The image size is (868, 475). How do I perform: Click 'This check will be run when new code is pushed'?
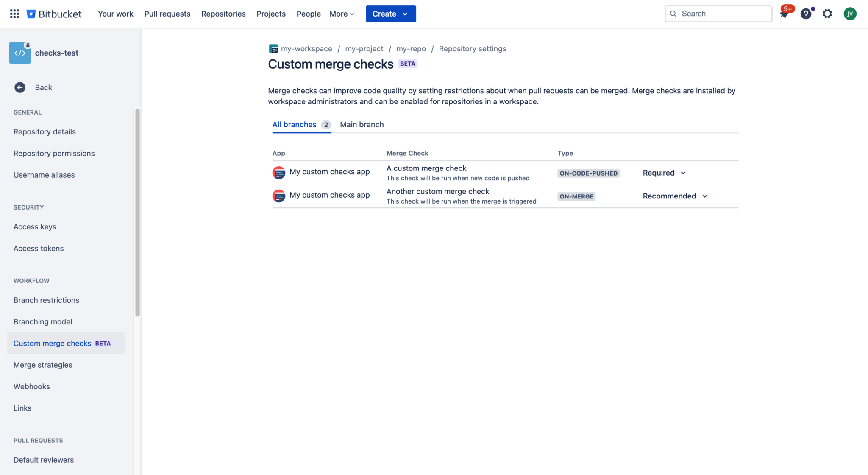[458, 178]
